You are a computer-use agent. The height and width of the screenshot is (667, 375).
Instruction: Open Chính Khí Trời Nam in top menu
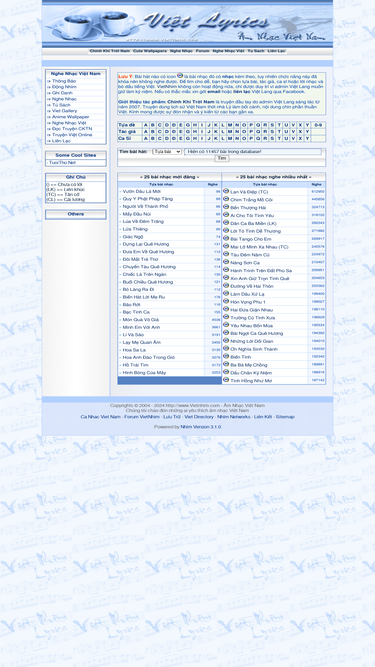tap(110, 51)
